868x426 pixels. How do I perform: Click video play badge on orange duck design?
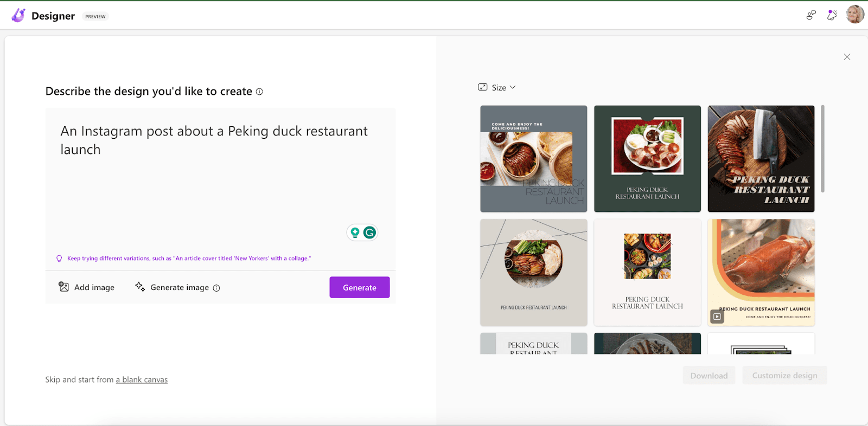717,317
